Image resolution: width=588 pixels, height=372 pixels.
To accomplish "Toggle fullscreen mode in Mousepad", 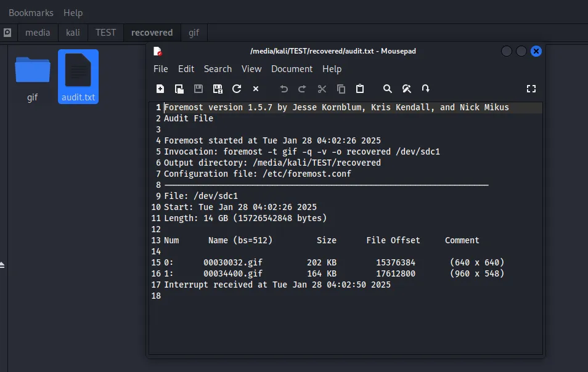I will (x=531, y=89).
